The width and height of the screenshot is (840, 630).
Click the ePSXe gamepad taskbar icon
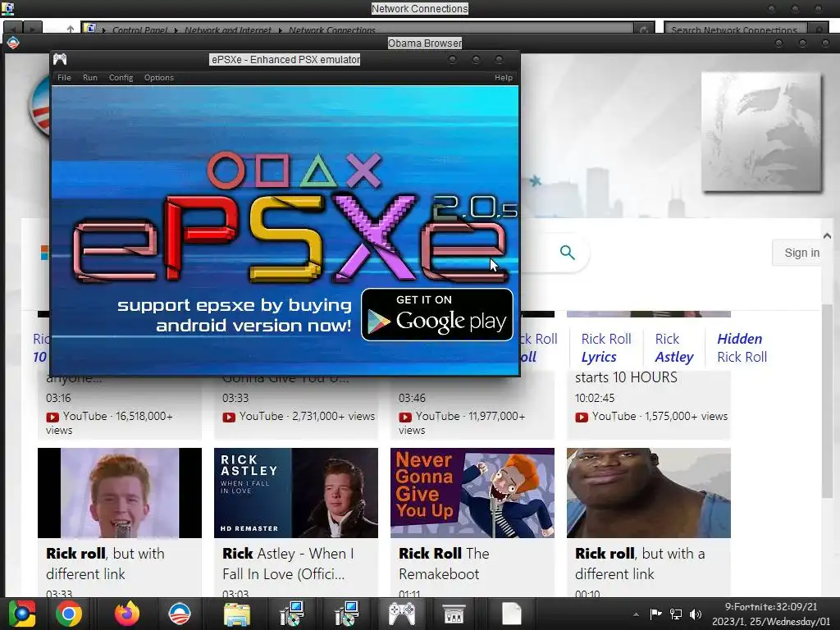402,614
